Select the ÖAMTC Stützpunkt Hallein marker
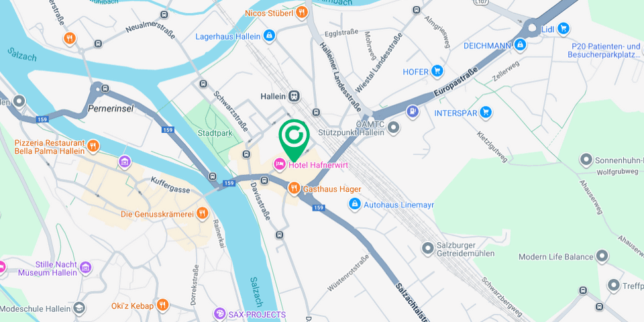644x322 pixels. click(394, 128)
